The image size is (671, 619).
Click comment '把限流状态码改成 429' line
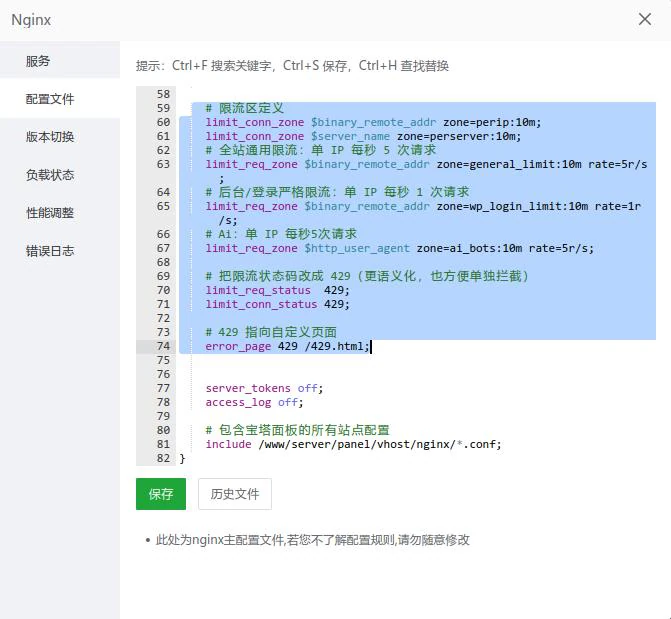[367, 276]
